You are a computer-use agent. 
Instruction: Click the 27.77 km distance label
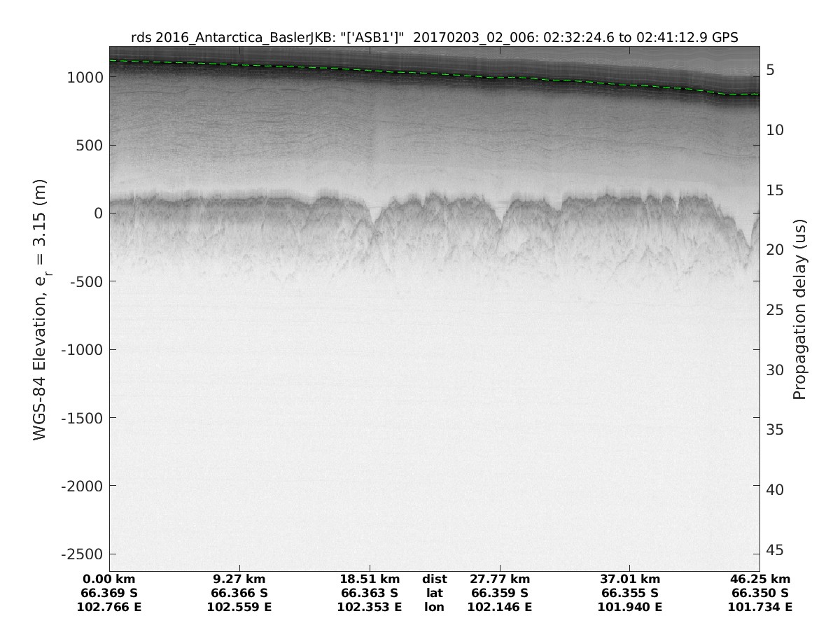tap(500, 579)
